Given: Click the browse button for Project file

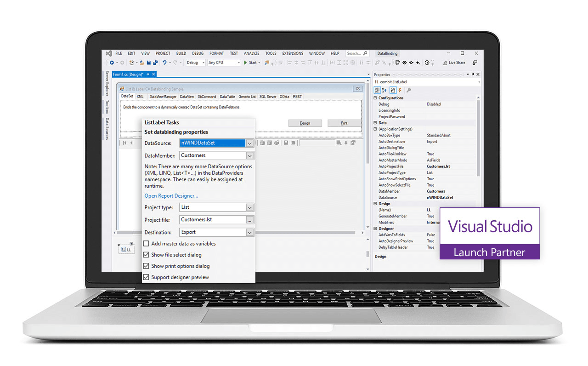Looking at the screenshot, I should click(249, 220).
